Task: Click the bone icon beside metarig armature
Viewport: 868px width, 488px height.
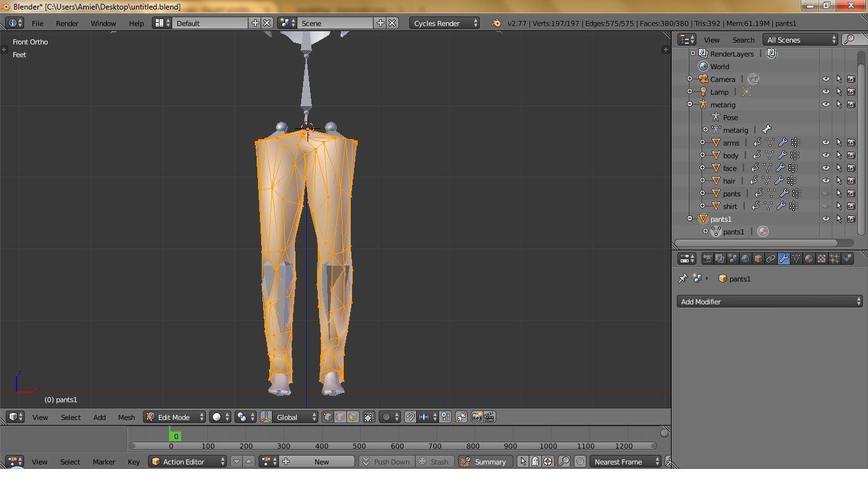Action: click(x=766, y=130)
